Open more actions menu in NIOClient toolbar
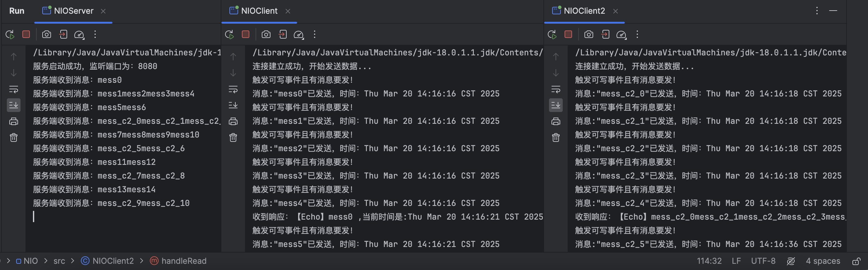Screen dimensions: 868x270 pyautogui.click(x=315, y=35)
